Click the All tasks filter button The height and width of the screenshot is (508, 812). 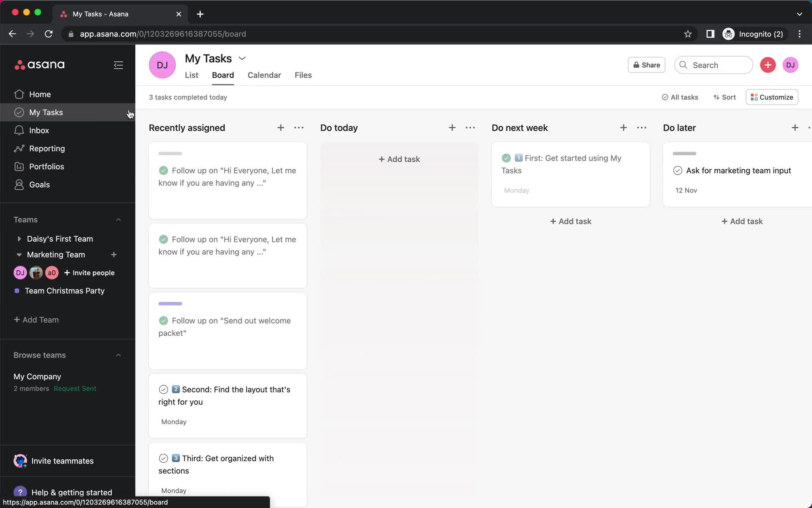tap(680, 97)
